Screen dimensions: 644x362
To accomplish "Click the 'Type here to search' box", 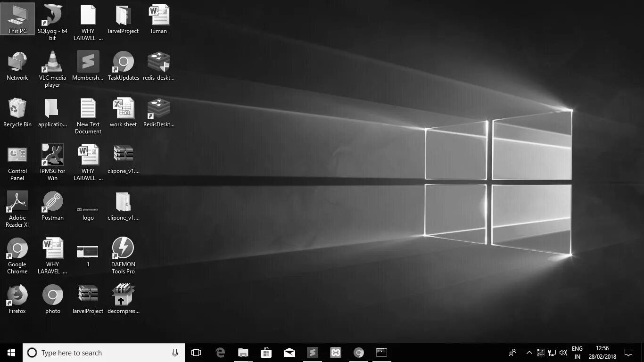I will click(x=104, y=353).
